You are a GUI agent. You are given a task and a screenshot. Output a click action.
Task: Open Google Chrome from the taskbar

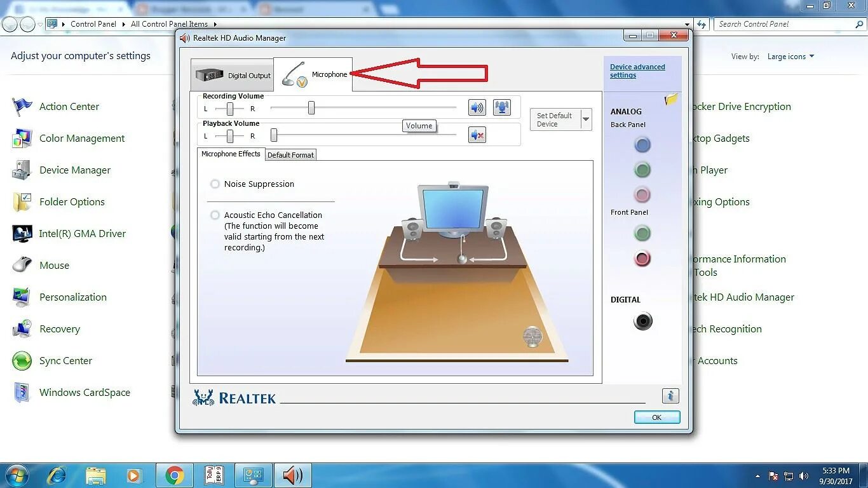tap(175, 475)
